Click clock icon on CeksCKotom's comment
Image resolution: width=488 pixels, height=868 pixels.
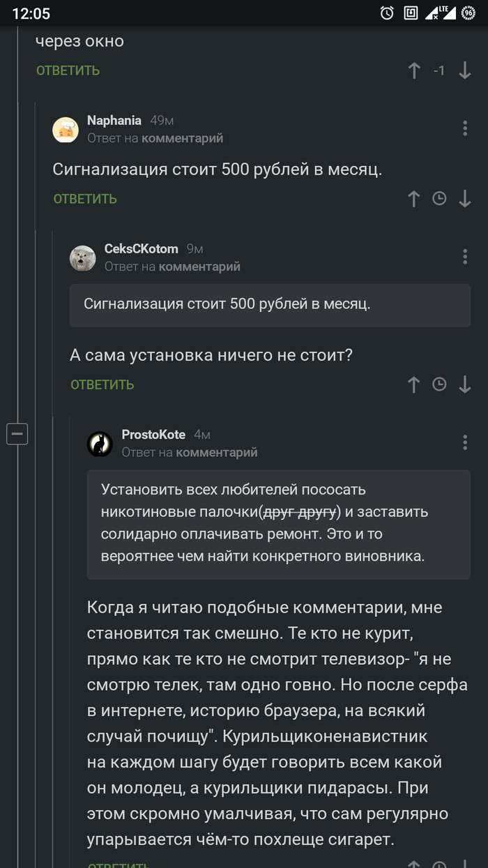click(439, 384)
